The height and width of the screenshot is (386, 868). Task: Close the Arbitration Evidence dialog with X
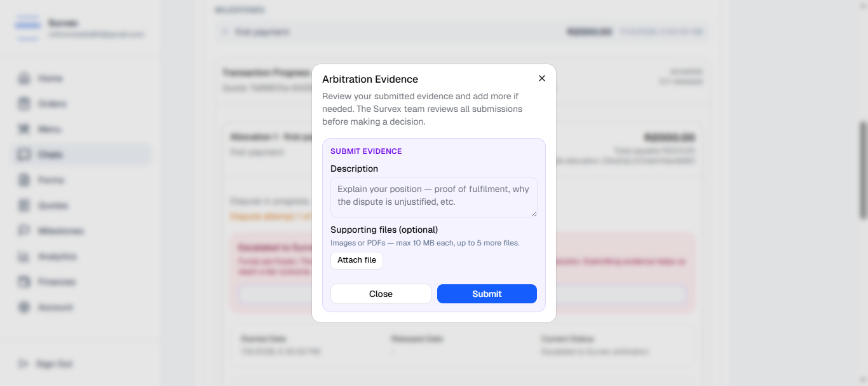542,78
